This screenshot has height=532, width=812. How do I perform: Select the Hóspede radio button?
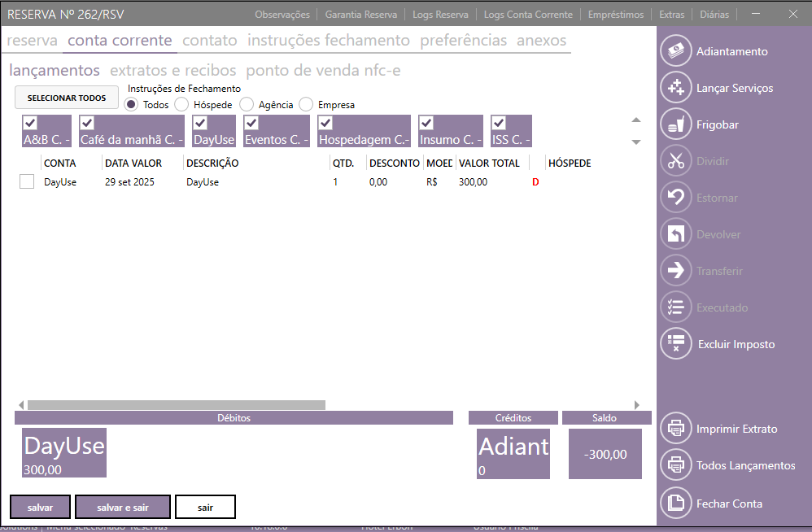tap(181, 104)
